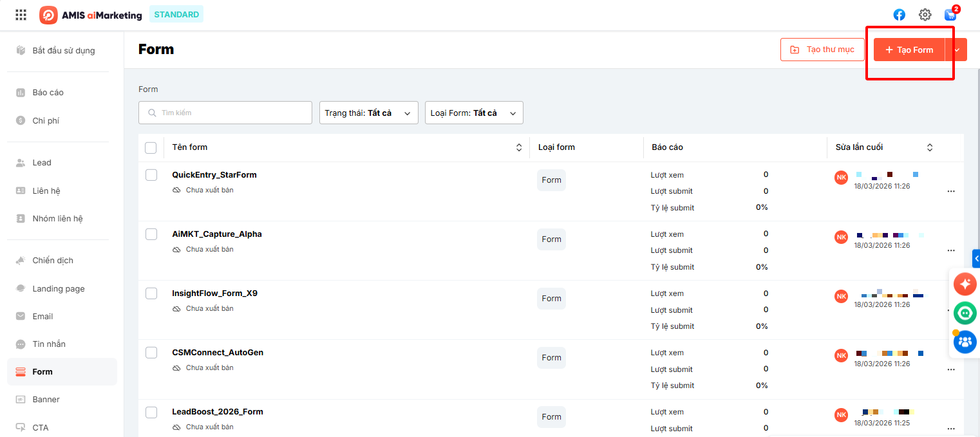Screen dimensions: 980x437
Task: Open settings gear icon
Action: [x=925, y=15]
